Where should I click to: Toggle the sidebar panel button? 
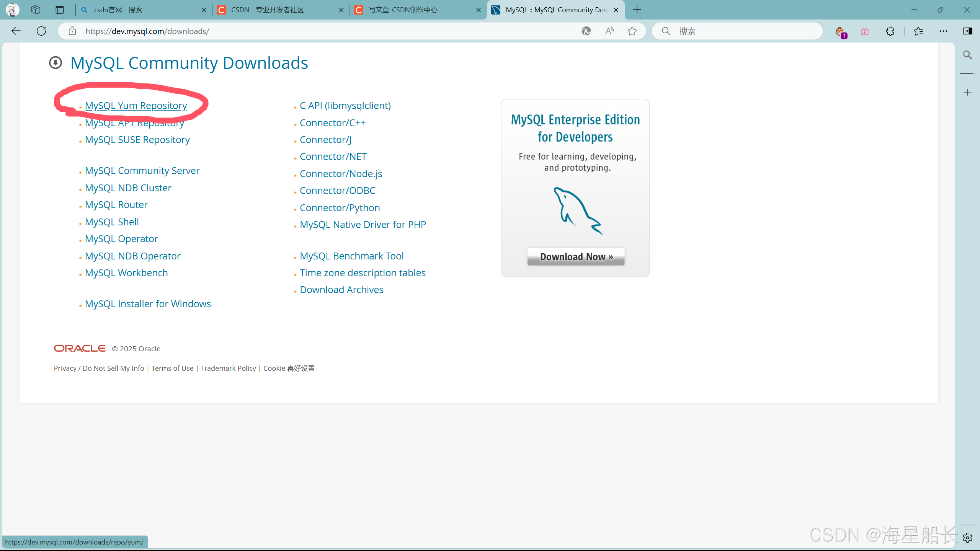967,31
